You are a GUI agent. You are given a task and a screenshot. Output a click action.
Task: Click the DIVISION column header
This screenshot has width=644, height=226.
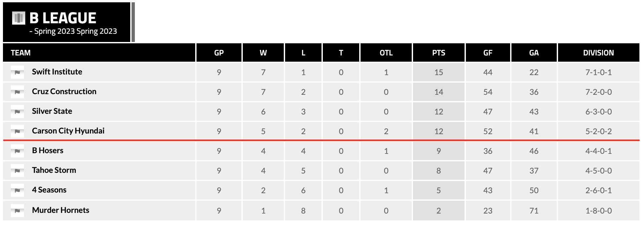[x=598, y=53]
